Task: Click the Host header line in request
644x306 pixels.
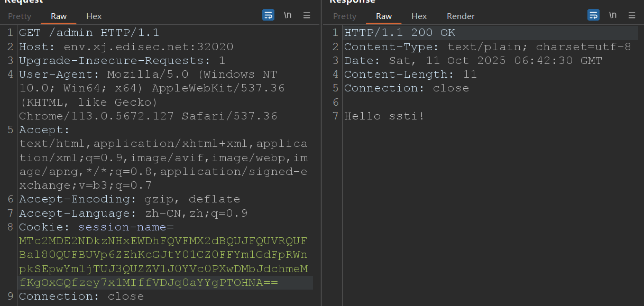Action: (126, 47)
